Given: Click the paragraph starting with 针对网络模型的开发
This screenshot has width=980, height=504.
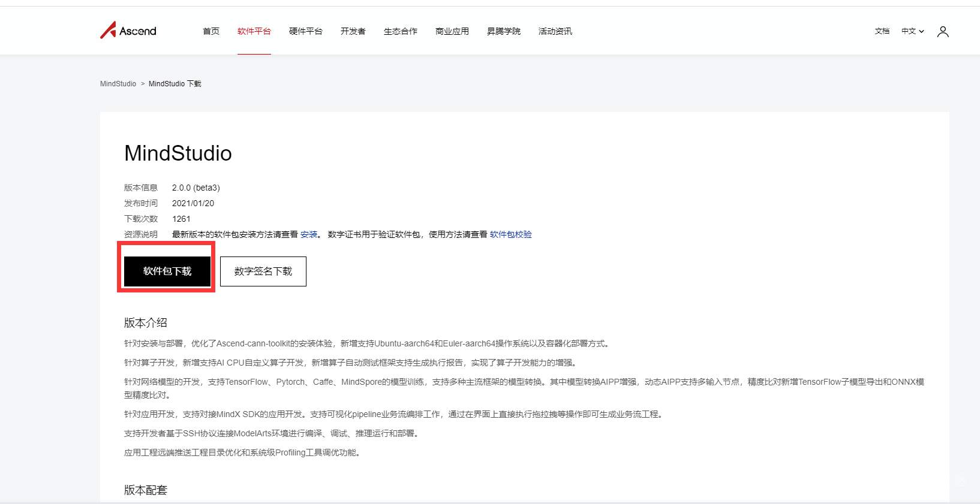Looking at the screenshot, I should pyautogui.click(x=524, y=388).
